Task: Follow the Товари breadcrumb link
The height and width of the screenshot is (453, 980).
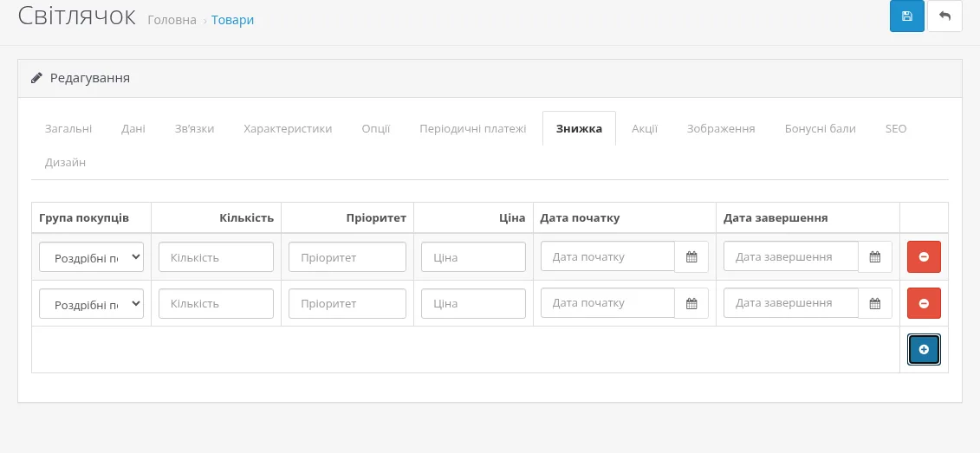Action: (x=232, y=20)
